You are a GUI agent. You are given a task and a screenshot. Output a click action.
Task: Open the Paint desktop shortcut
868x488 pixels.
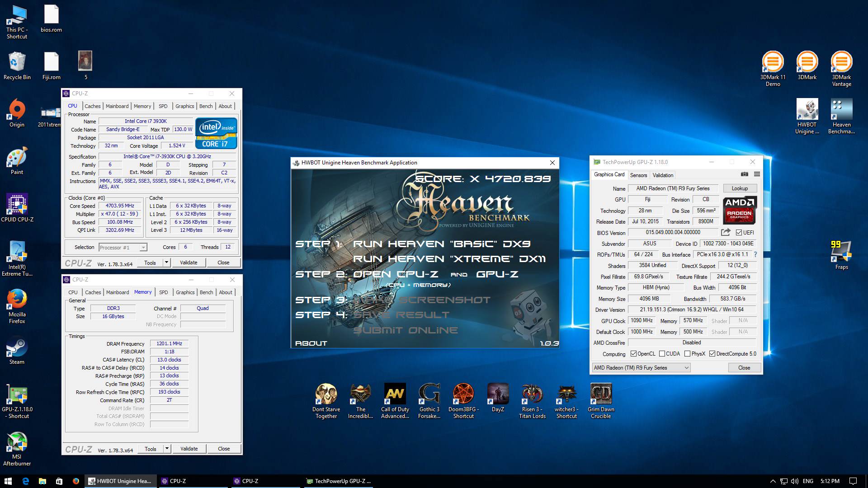click(17, 161)
